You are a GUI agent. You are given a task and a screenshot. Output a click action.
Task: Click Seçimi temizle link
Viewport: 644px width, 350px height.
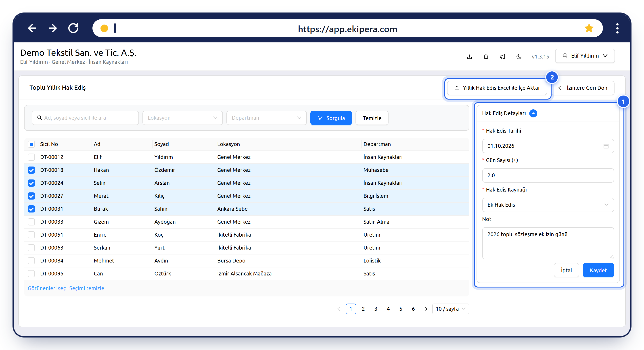point(86,288)
